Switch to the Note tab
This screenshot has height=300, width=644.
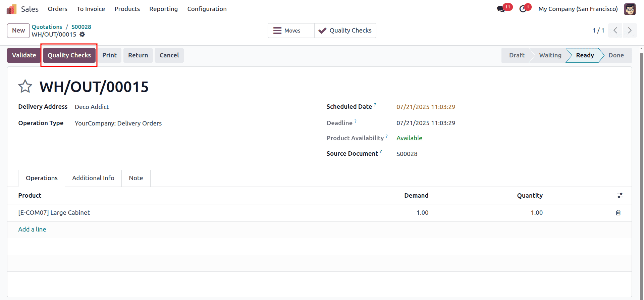click(136, 178)
